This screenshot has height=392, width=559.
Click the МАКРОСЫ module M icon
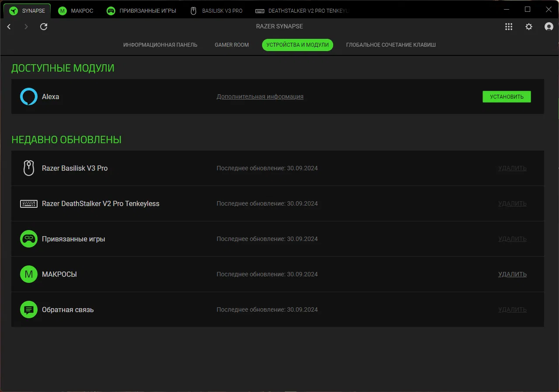pos(29,274)
